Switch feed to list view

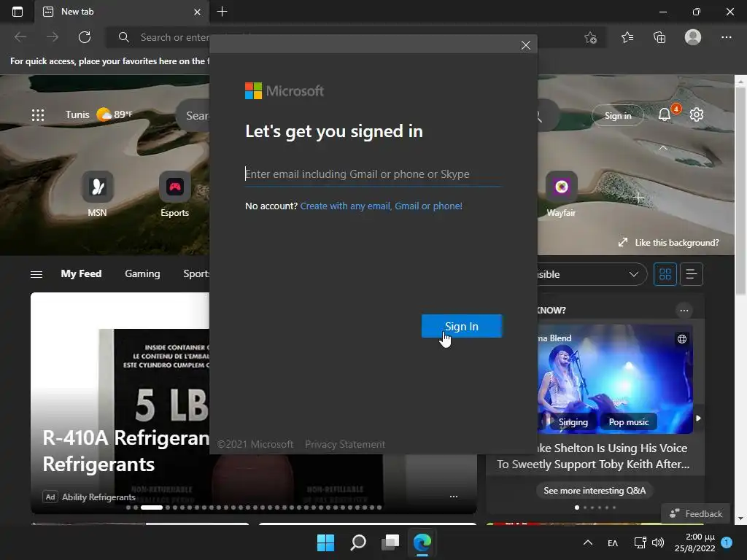coord(692,274)
